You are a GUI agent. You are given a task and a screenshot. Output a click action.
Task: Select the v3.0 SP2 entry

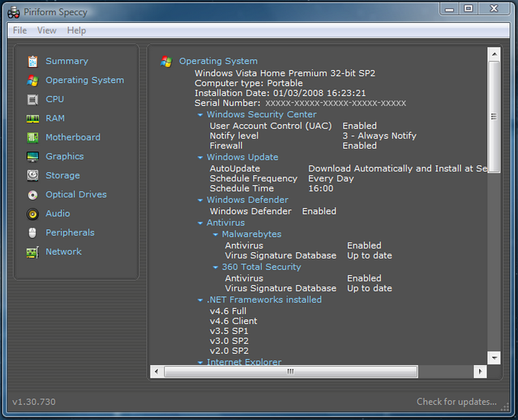tap(229, 341)
